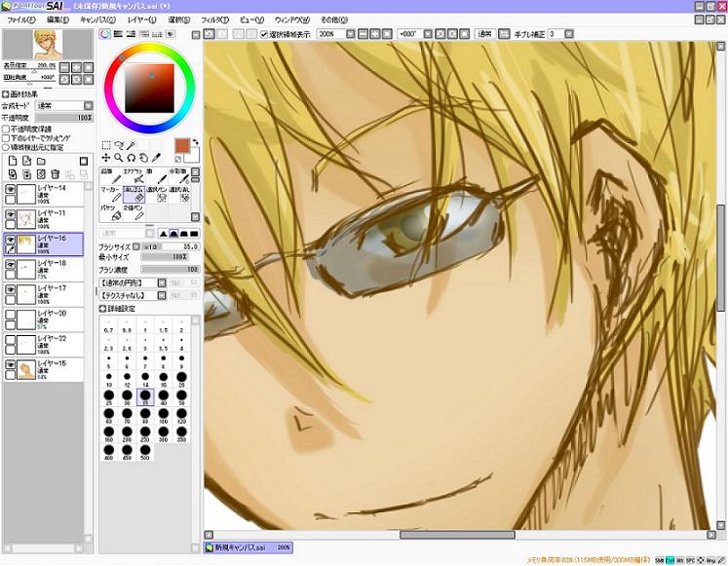The image size is (728, 566).
Task: Show the RGB slider panel
Action: tap(118, 34)
